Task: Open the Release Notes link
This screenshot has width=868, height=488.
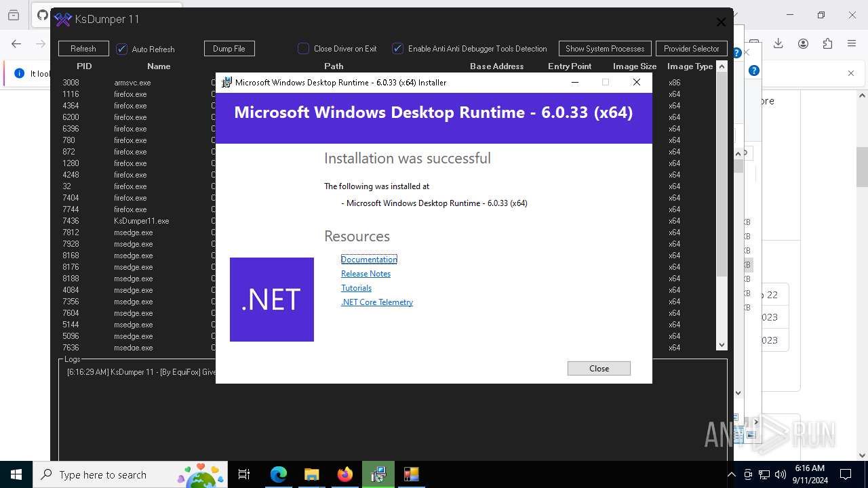Action: 366,274
